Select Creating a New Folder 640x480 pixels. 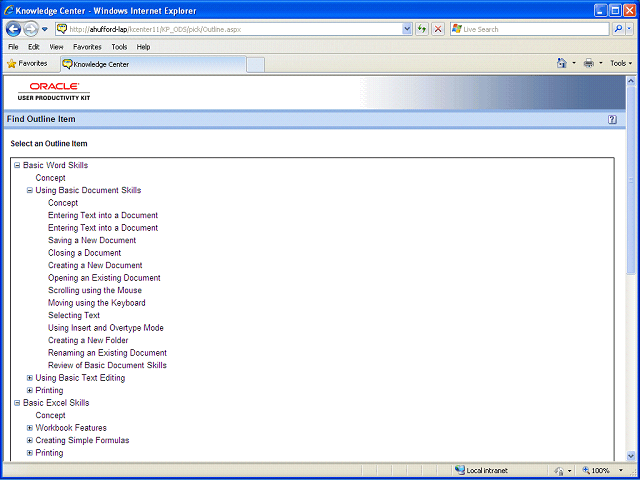pyautogui.click(x=88, y=340)
